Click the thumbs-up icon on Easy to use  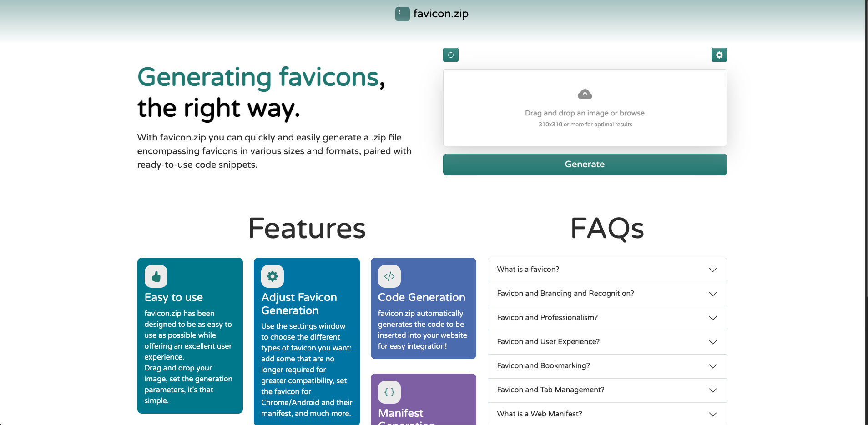click(x=156, y=276)
